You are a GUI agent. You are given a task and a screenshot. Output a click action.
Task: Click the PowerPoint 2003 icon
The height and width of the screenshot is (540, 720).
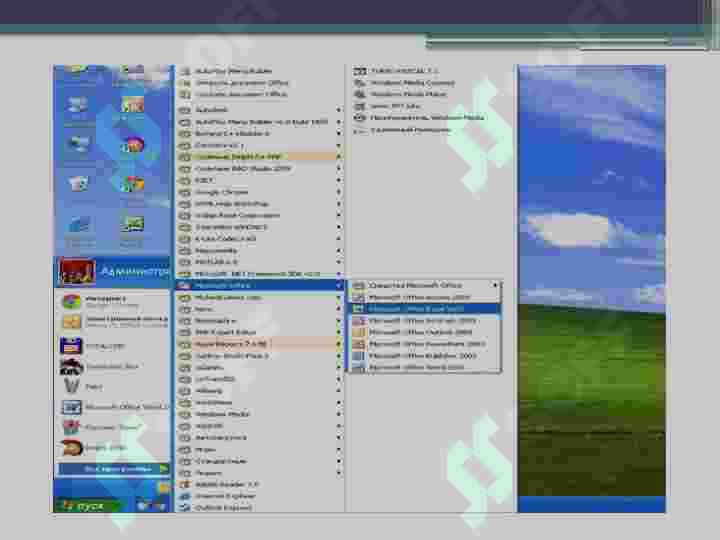tap(358, 344)
